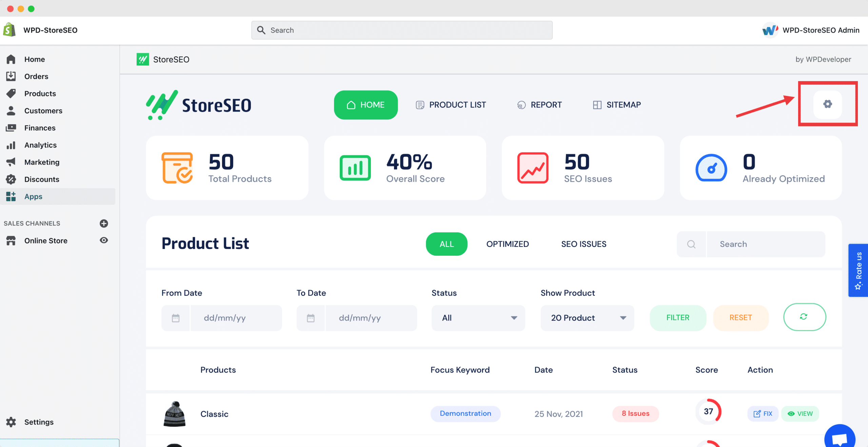Click the Score column header
This screenshot has width=868, height=447.
click(707, 370)
